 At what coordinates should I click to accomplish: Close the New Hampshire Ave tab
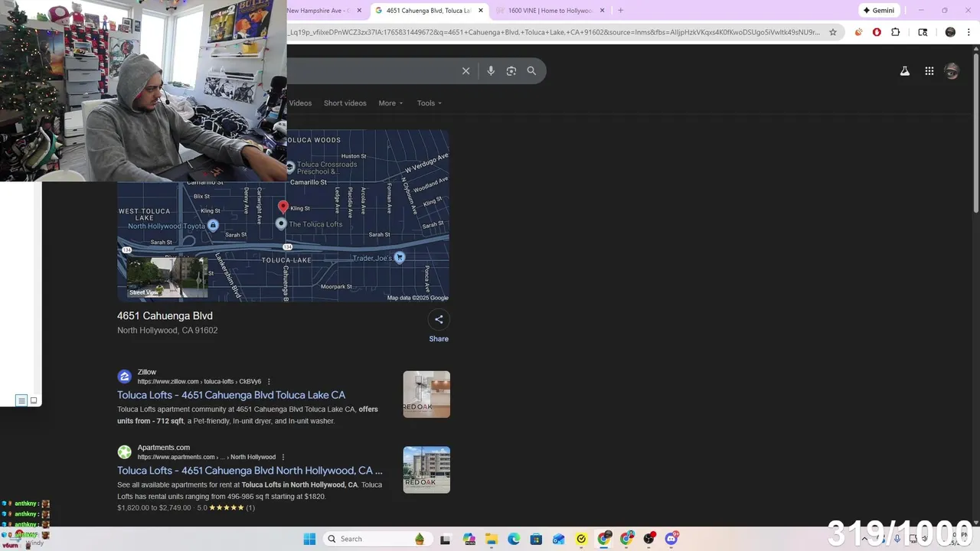[359, 11]
